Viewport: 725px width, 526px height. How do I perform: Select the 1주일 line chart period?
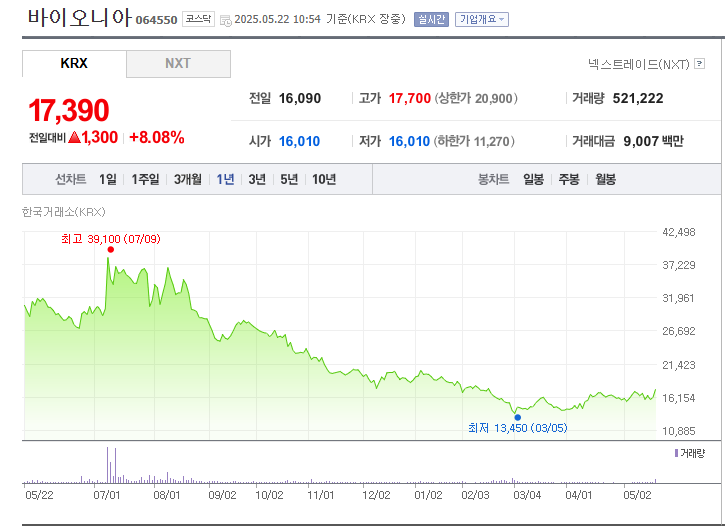pos(145,179)
